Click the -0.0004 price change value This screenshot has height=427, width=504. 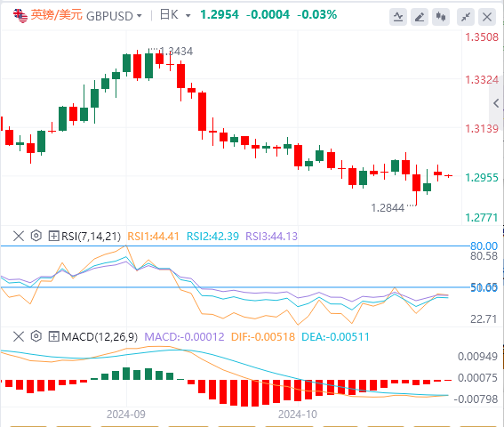[268, 14]
